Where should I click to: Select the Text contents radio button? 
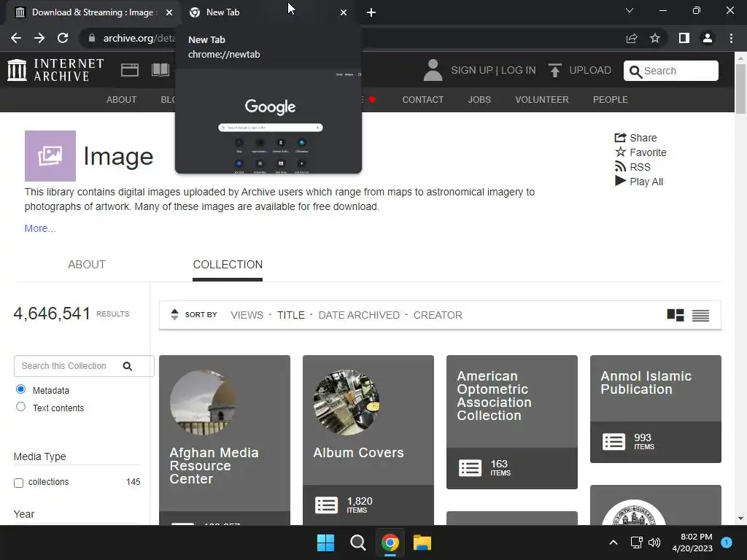[x=20, y=407]
